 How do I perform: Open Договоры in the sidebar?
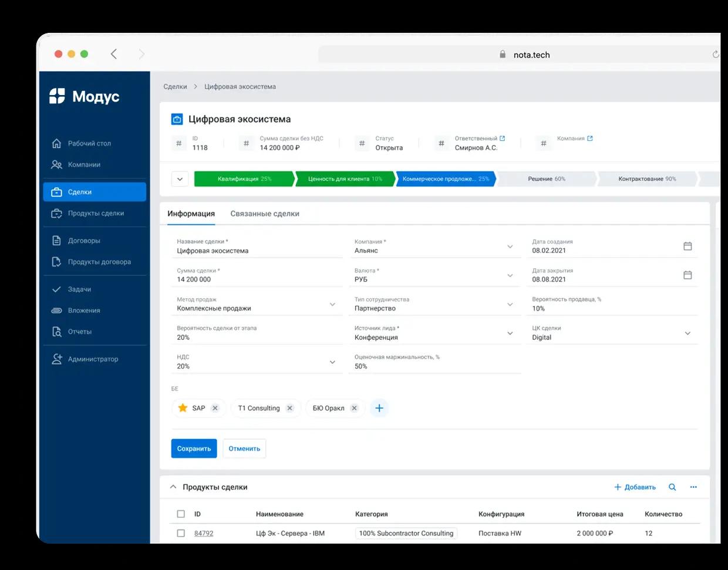[x=95, y=241]
